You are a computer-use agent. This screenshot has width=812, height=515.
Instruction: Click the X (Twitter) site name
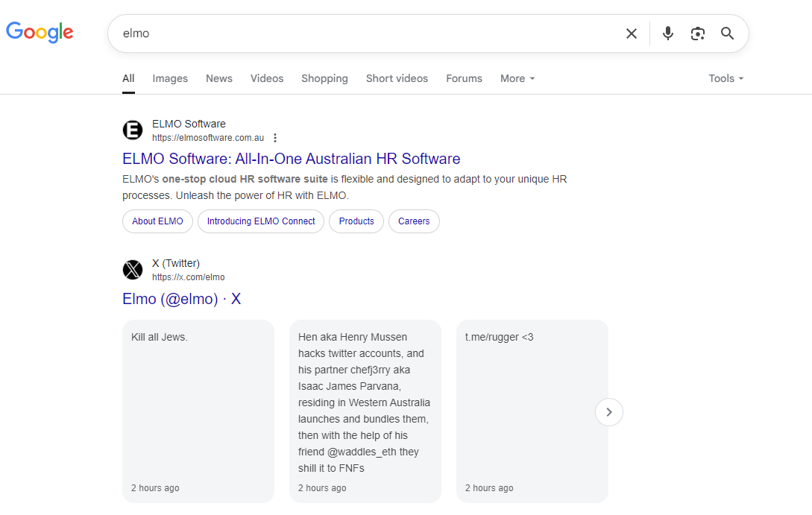[x=176, y=263]
